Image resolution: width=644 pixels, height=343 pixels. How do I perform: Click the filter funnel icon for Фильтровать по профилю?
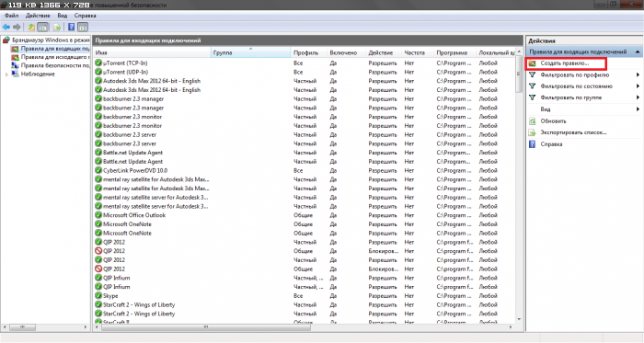(x=533, y=74)
